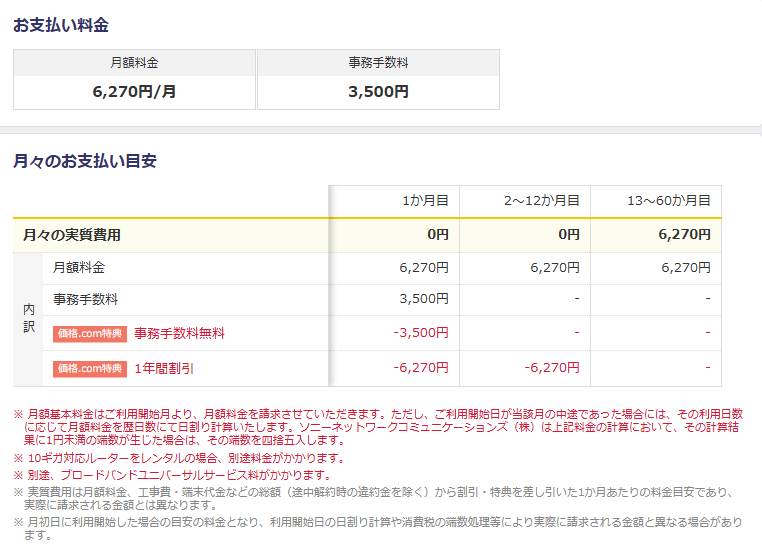Viewport: 762px width, 553px height.
Task: Click the -6,270円 cell under 2～12か月目
Action: pos(552,368)
